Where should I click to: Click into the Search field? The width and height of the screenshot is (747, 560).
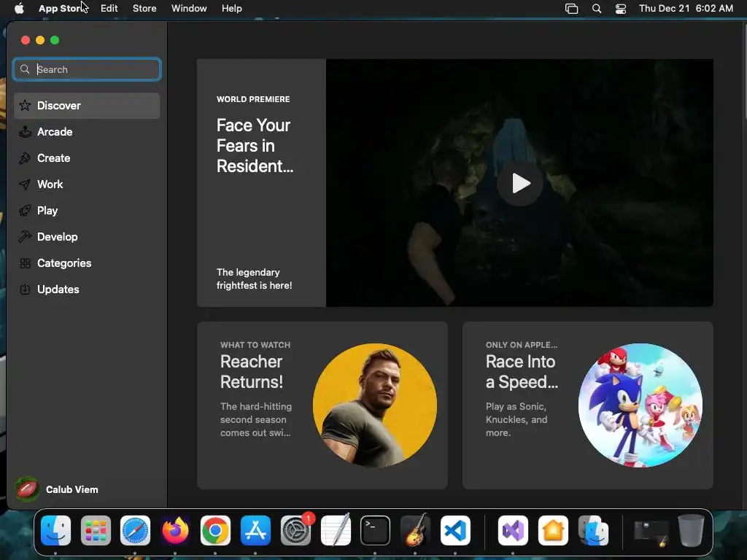click(x=95, y=69)
